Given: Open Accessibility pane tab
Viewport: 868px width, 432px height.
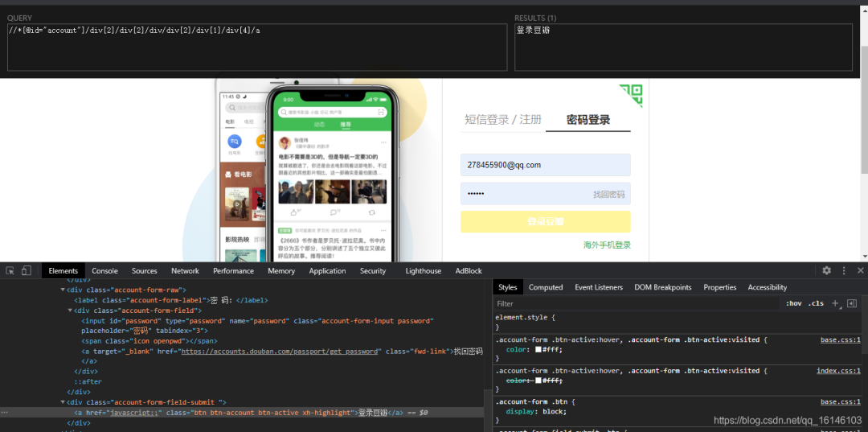Looking at the screenshot, I should click(768, 287).
